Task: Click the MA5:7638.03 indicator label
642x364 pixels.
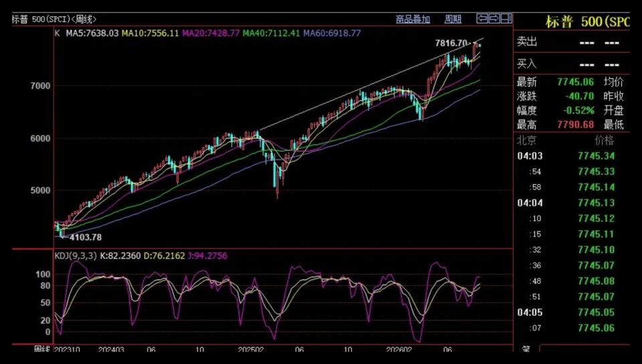Action: 92,33
